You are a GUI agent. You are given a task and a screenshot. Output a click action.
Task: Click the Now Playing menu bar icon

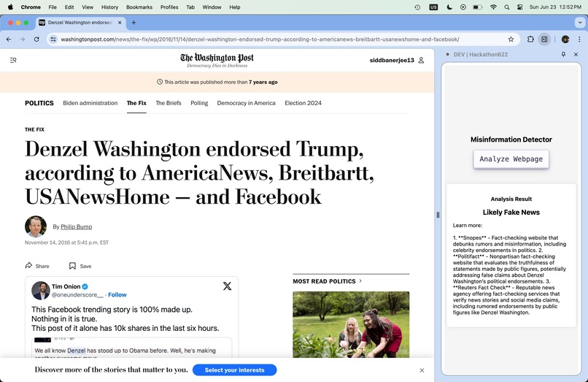(x=463, y=7)
